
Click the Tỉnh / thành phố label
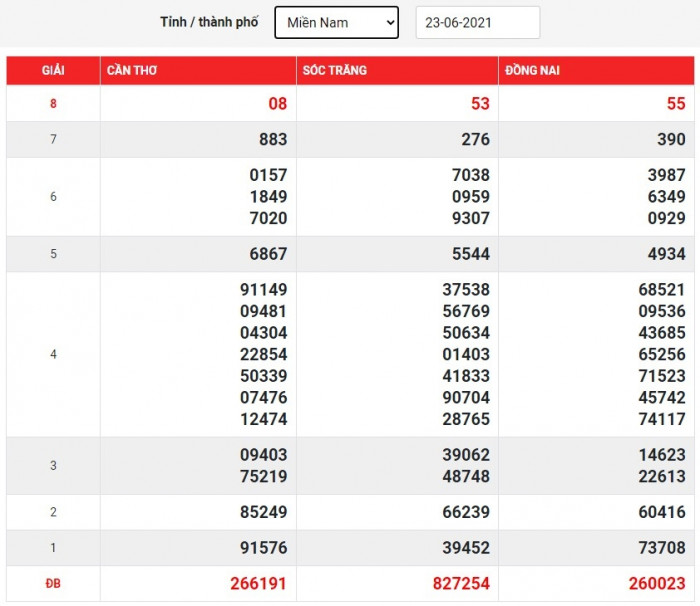click(209, 22)
